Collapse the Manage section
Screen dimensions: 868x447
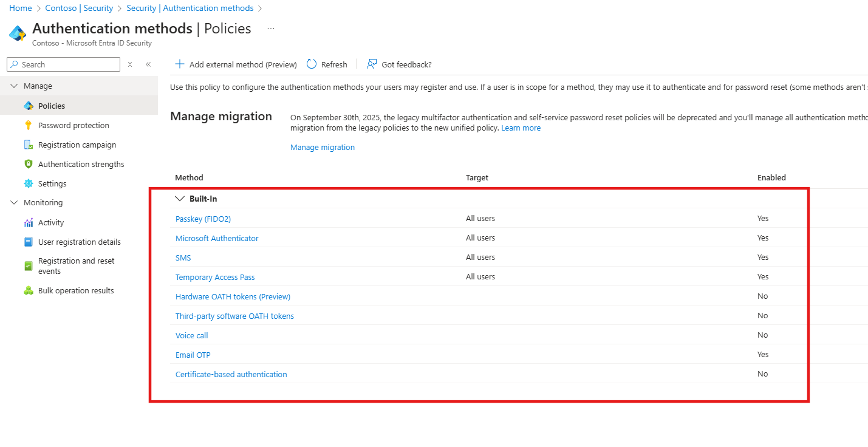coord(15,86)
